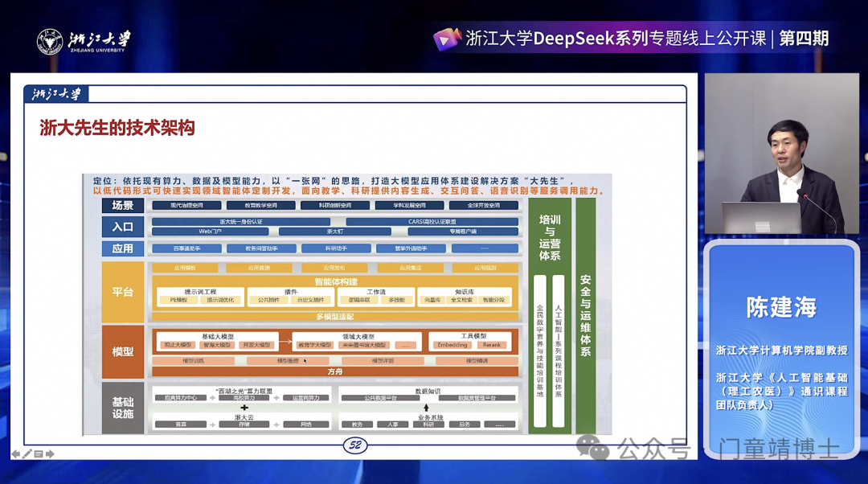Screen dimensions: 868x484
Task: Click the 工作流 box heading
Action: tap(376, 292)
